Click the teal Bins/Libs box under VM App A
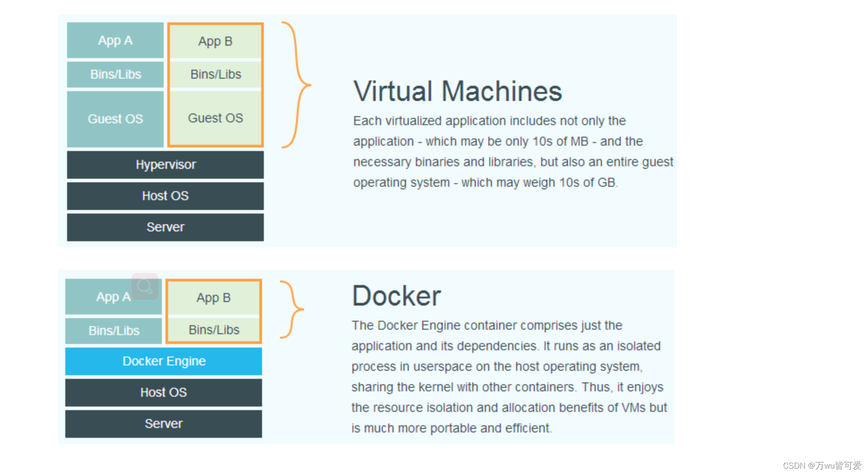The image size is (868, 474). coord(115,75)
